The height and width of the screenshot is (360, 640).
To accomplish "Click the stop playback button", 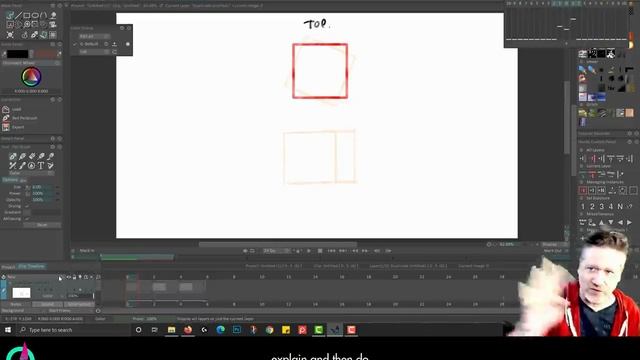I will click(320, 251).
